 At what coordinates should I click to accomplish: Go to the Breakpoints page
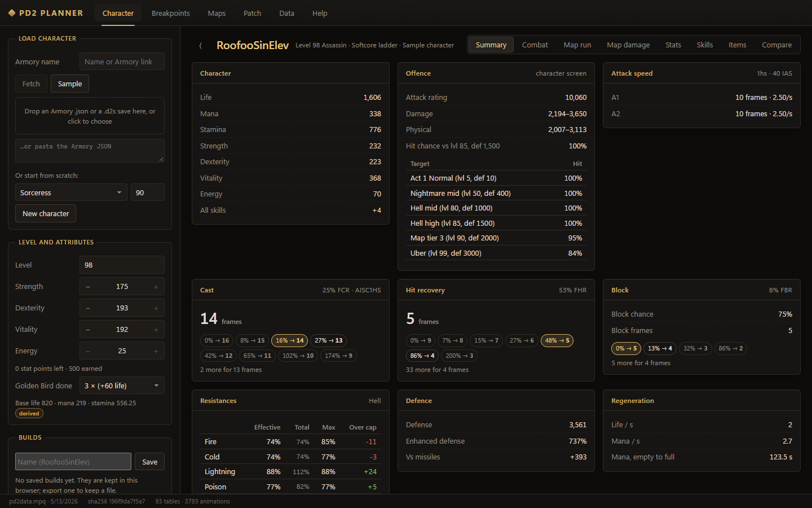[170, 13]
